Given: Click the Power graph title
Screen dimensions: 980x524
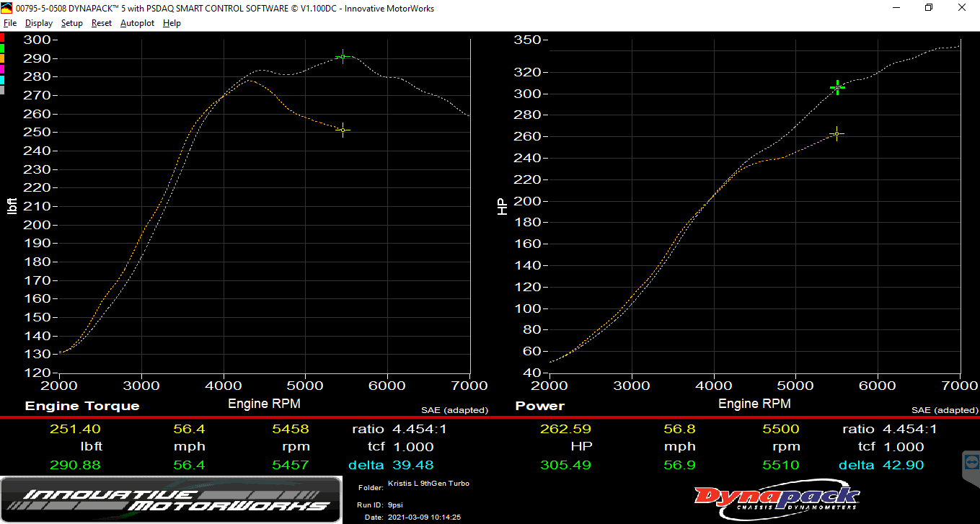Looking at the screenshot, I should 540,406.
